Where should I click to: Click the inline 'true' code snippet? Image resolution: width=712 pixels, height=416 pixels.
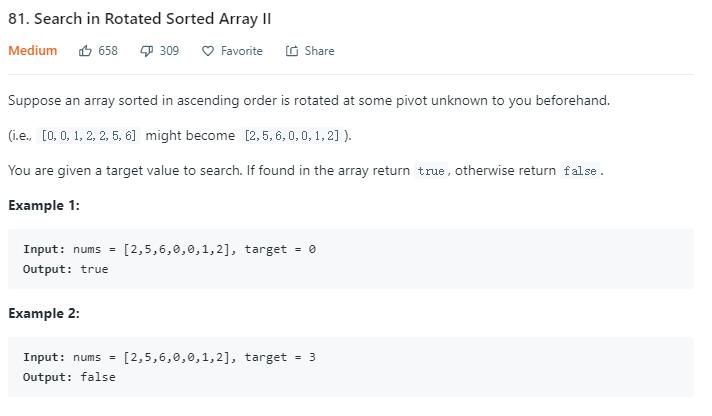[x=431, y=171]
